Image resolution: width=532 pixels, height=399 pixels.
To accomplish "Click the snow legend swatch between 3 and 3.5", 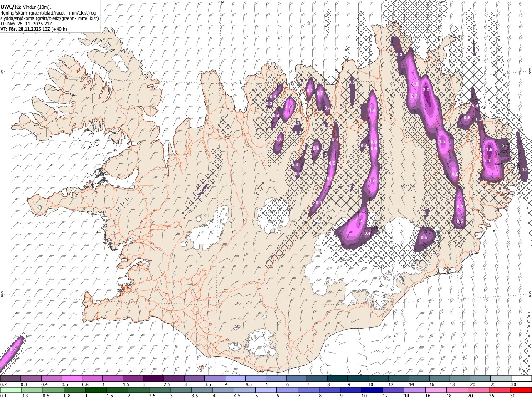I will (x=194, y=379).
